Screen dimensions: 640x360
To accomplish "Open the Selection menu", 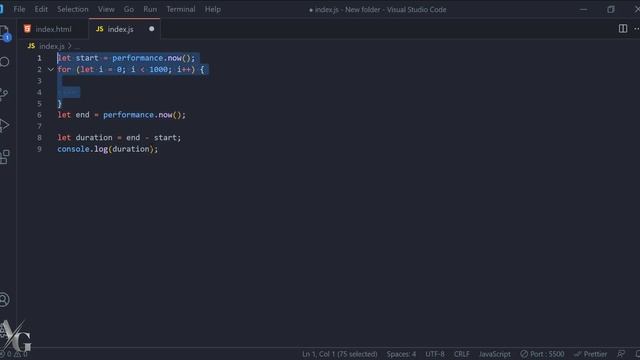I will 73,9.
